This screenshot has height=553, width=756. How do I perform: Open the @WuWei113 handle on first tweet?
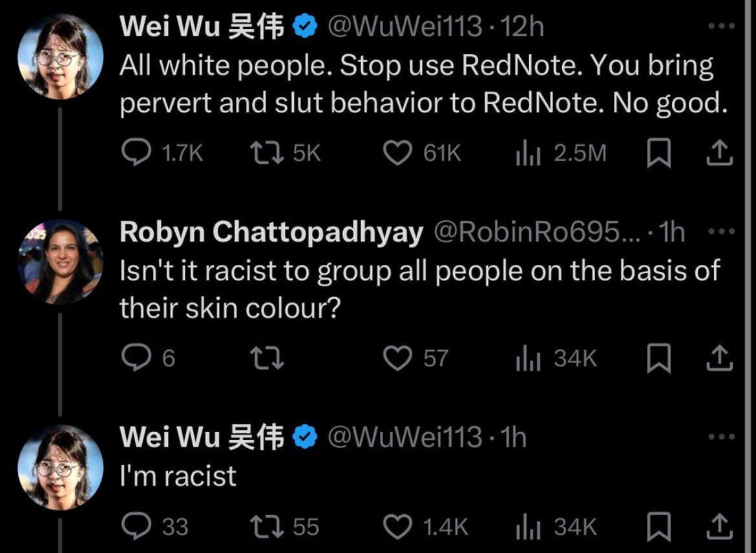point(406,26)
